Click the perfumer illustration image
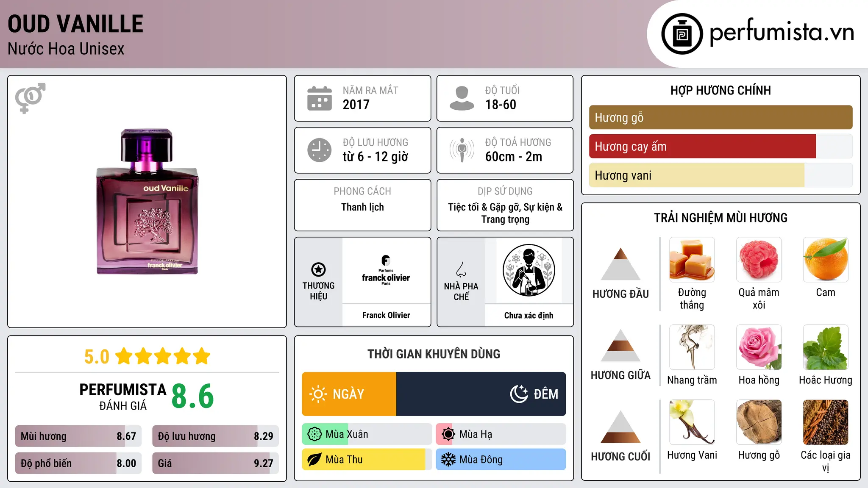 coord(529,270)
